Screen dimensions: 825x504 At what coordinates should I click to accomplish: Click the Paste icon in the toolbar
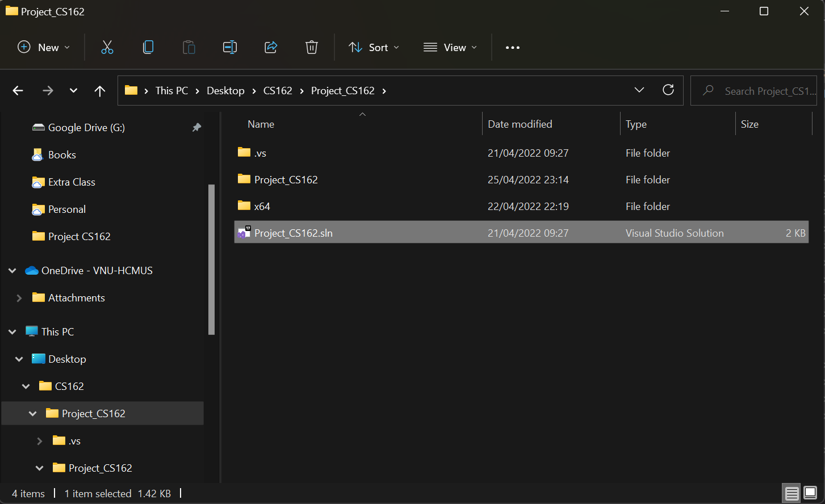coord(189,47)
